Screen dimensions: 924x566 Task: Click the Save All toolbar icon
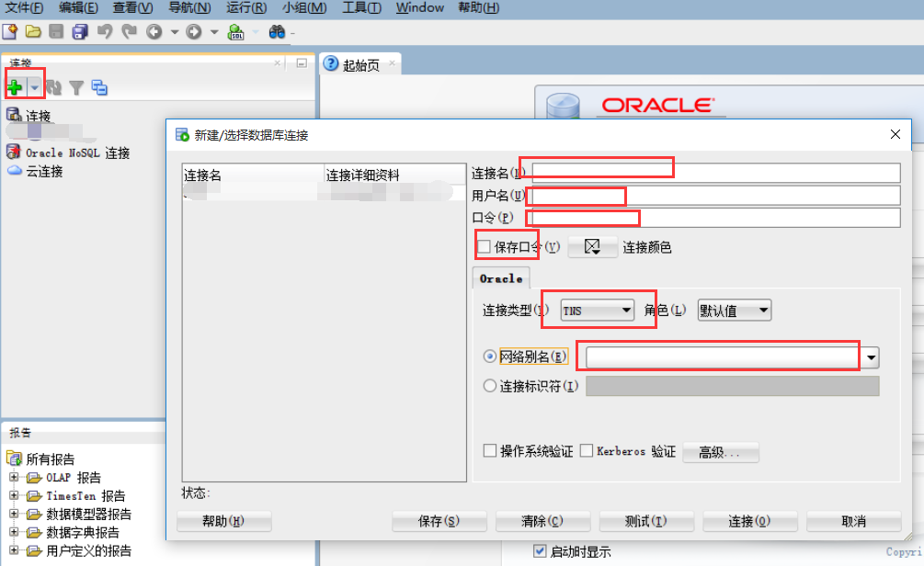80,32
